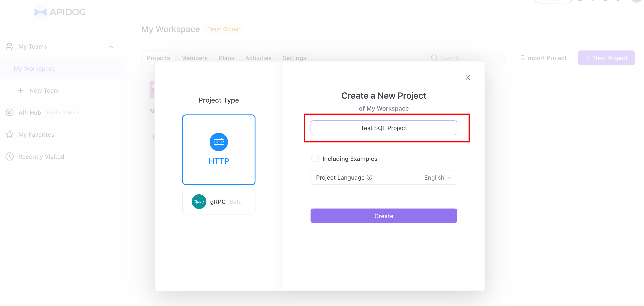Navigate to My Favorites section

coord(36,134)
